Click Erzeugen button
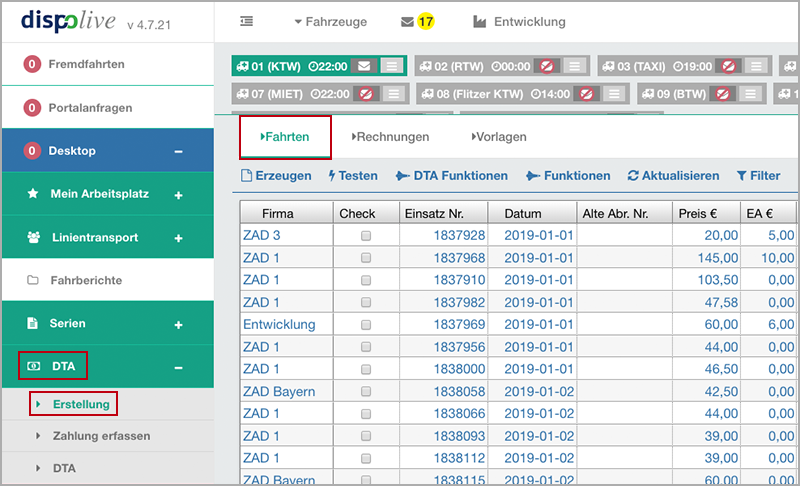This screenshot has width=800, height=486. point(276,176)
